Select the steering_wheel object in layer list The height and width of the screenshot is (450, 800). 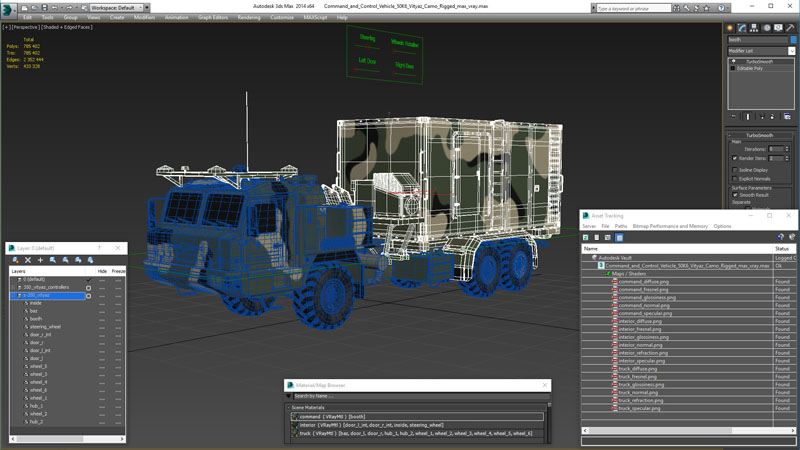45,326
